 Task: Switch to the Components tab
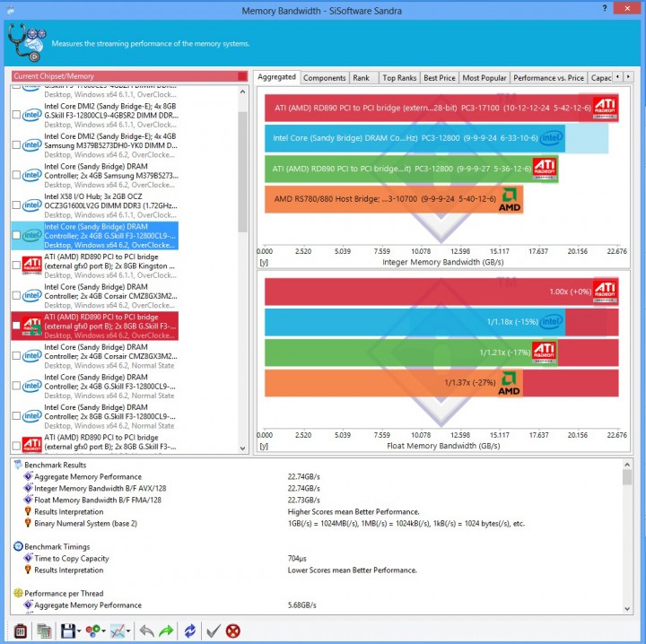(x=324, y=78)
